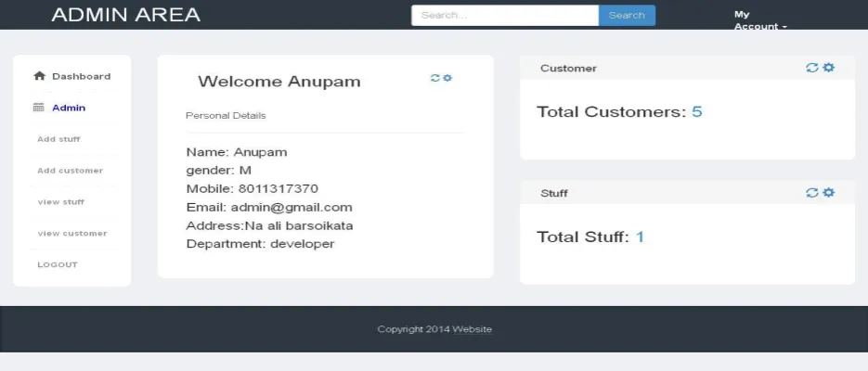This screenshot has height=371, width=868.
Task: Click LOGOUT in the sidebar
Action: [x=58, y=265]
